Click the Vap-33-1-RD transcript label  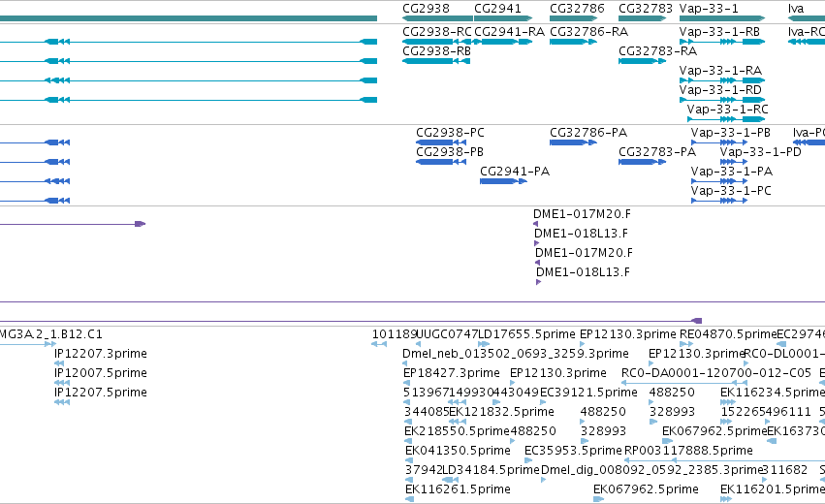720,90
